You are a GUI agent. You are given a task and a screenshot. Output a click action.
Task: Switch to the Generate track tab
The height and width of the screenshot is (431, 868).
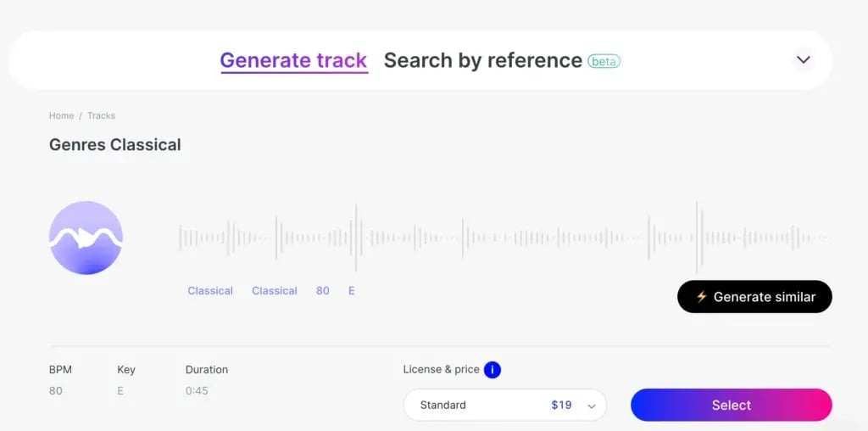click(x=293, y=60)
